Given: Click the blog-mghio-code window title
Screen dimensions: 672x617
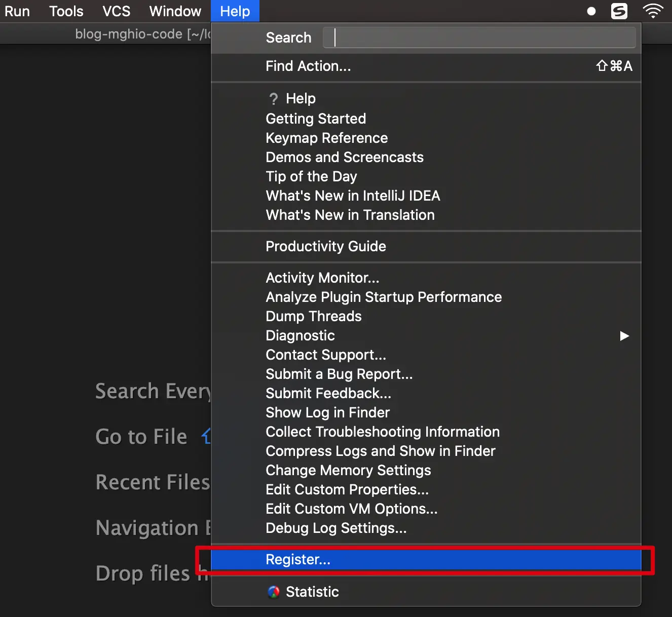Looking at the screenshot, I should pyautogui.click(x=142, y=34).
